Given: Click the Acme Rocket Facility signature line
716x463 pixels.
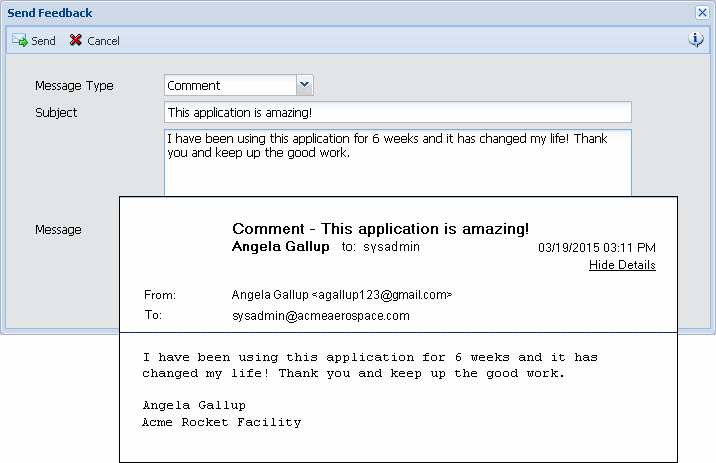Looking at the screenshot, I should 221,422.
